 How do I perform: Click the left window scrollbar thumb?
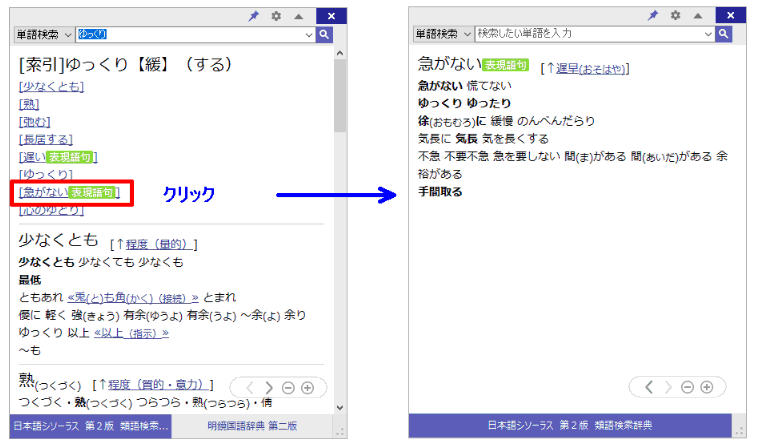point(340,96)
